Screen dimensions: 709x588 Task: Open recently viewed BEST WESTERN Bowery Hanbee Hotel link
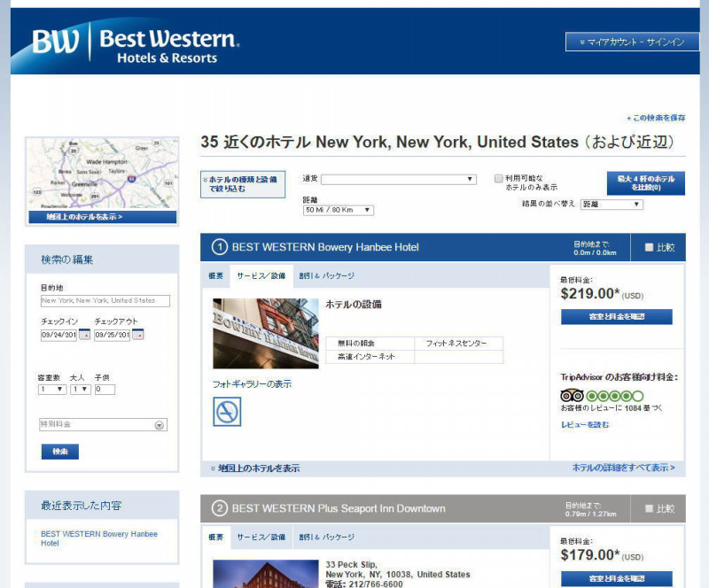(x=99, y=538)
